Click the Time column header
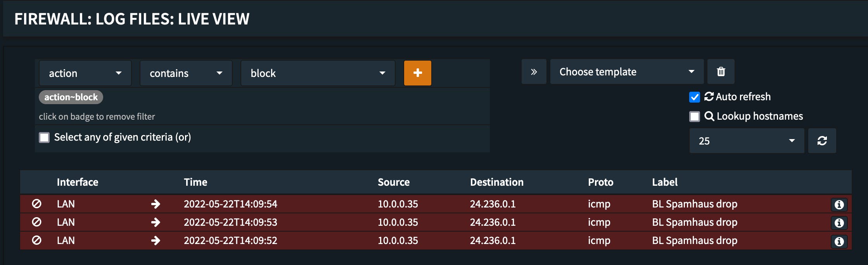868x265 pixels. [195, 182]
